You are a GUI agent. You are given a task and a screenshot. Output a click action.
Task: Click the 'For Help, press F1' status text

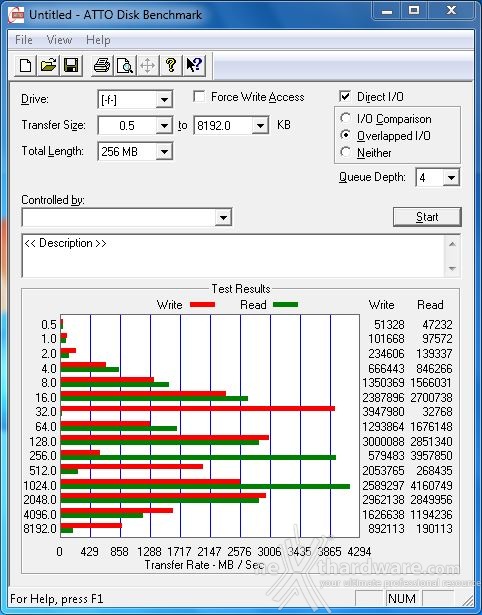pos(56,599)
